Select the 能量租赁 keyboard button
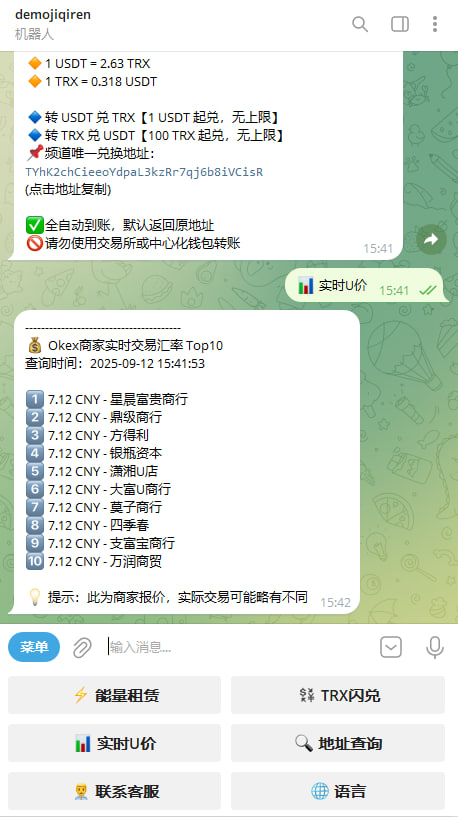The width and height of the screenshot is (458, 817). pyautogui.click(x=115, y=695)
